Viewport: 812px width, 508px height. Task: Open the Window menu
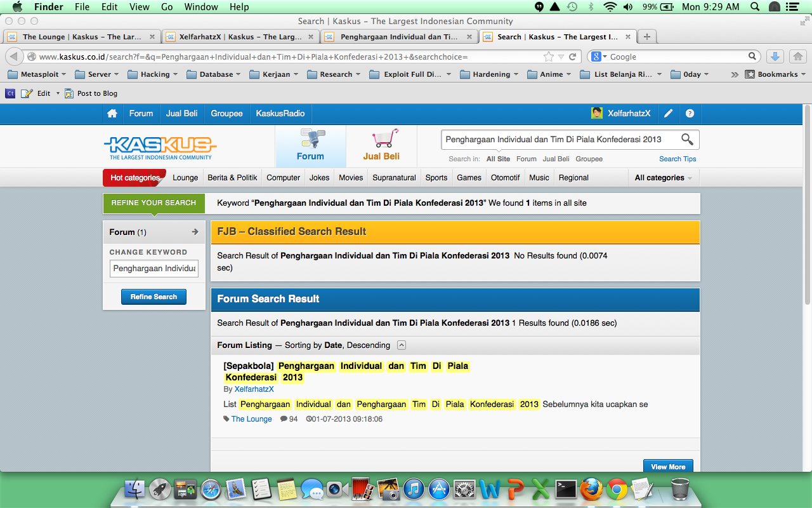(201, 7)
